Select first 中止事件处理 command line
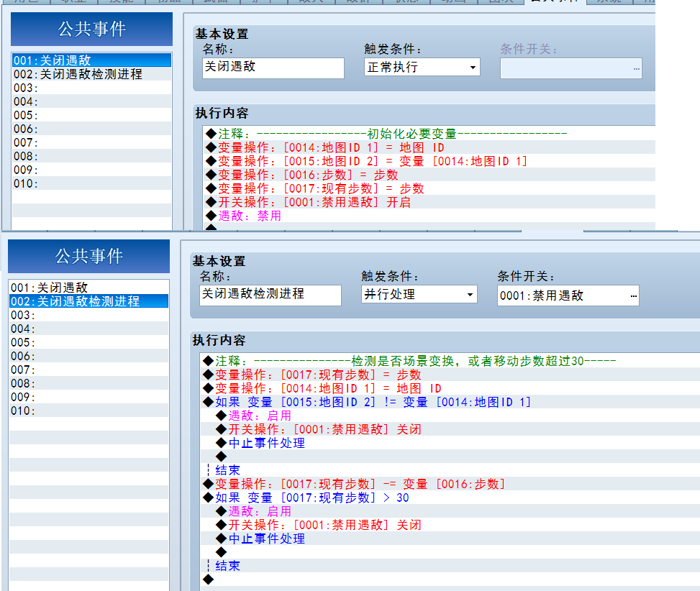Image resolution: width=700 pixels, height=591 pixels. 450,443
